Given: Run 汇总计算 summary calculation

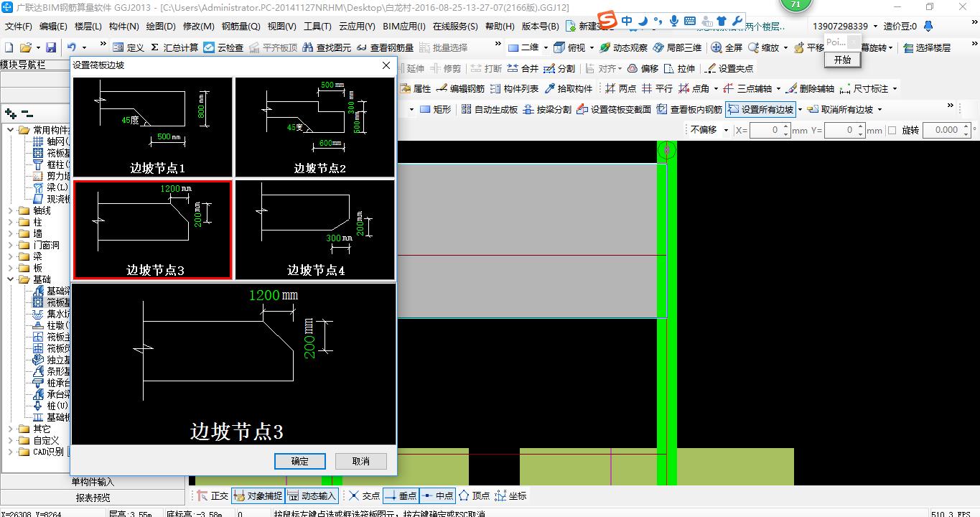Looking at the screenshot, I should tap(174, 47).
